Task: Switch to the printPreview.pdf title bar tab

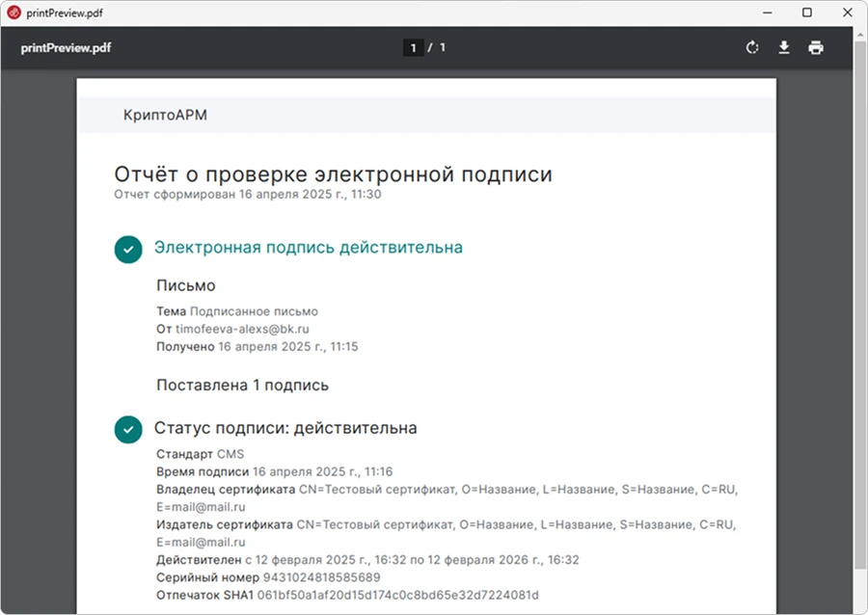Action: click(x=65, y=13)
